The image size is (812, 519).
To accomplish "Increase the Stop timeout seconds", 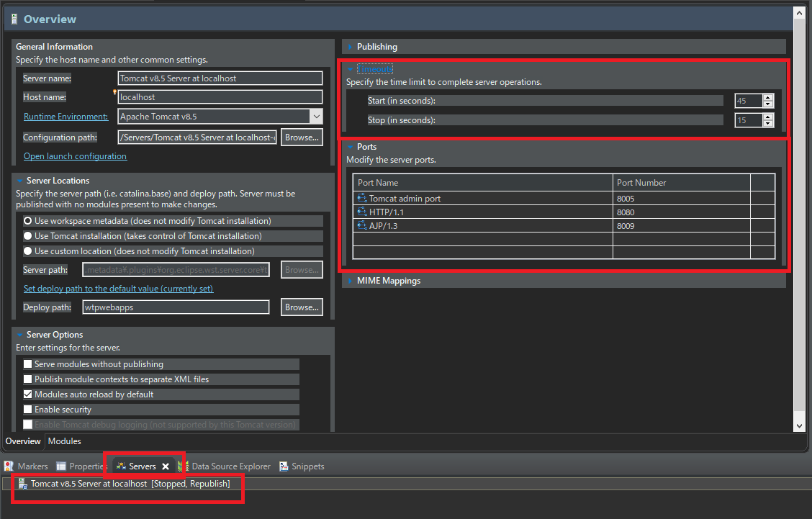I will coord(768,117).
